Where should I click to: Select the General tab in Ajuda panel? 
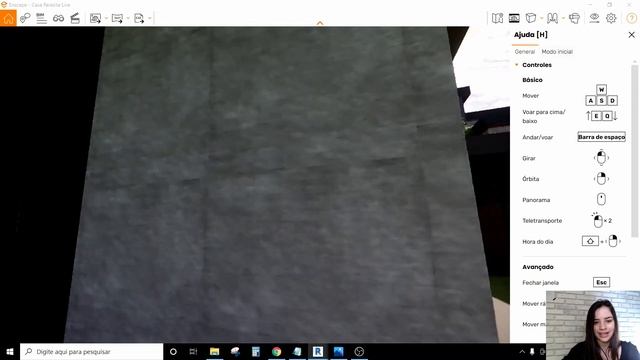coord(524,52)
